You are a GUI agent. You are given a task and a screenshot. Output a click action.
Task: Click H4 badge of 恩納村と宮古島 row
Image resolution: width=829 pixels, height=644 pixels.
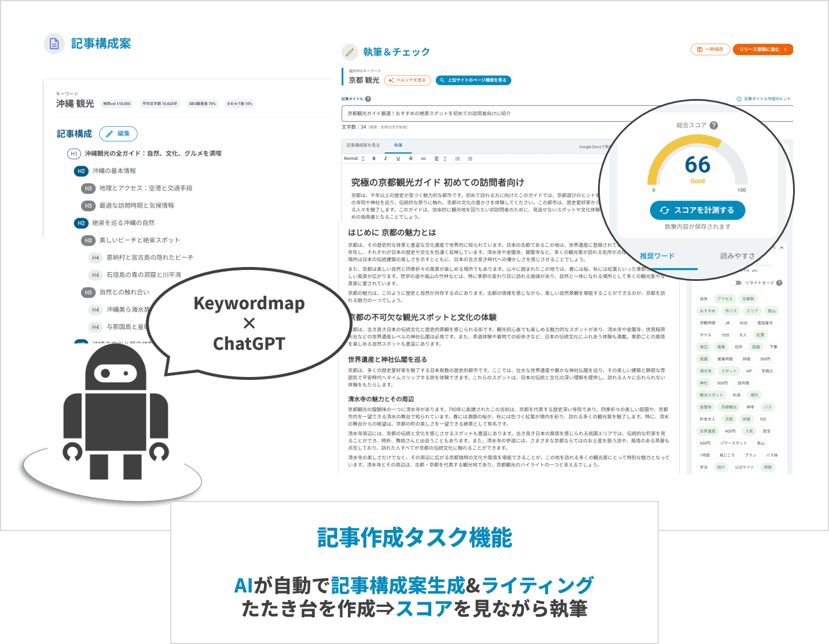(96, 258)
